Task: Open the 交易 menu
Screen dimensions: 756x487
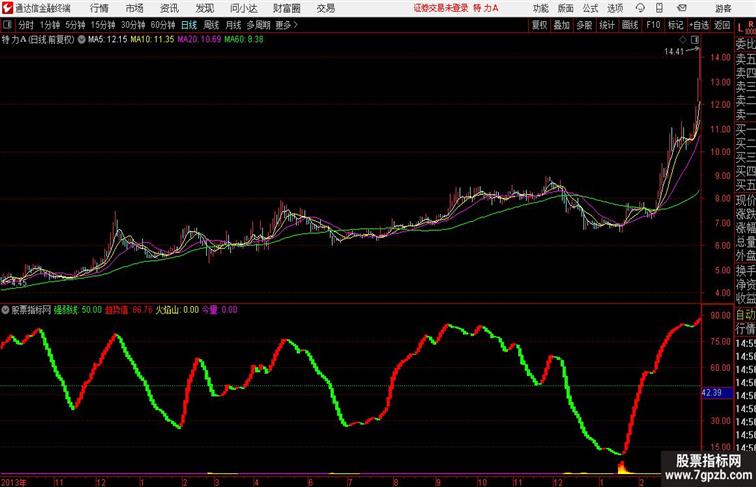Action: click(325, 8)
